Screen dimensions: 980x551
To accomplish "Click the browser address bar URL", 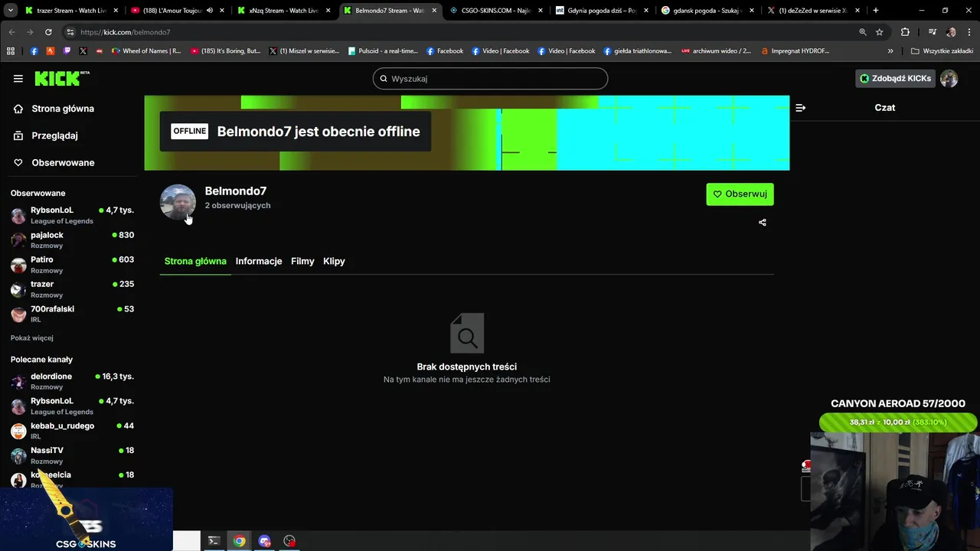I will (x=126, y=32).
